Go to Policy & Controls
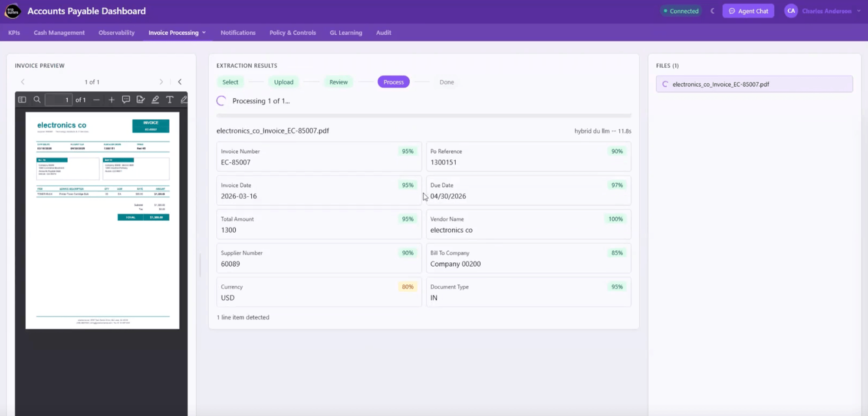 click(293, 33)
